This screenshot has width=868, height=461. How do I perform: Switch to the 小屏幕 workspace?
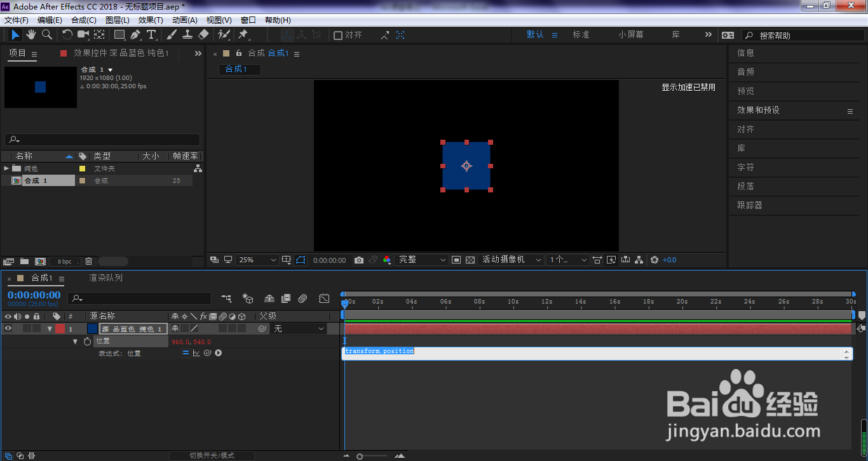[630, 35]
